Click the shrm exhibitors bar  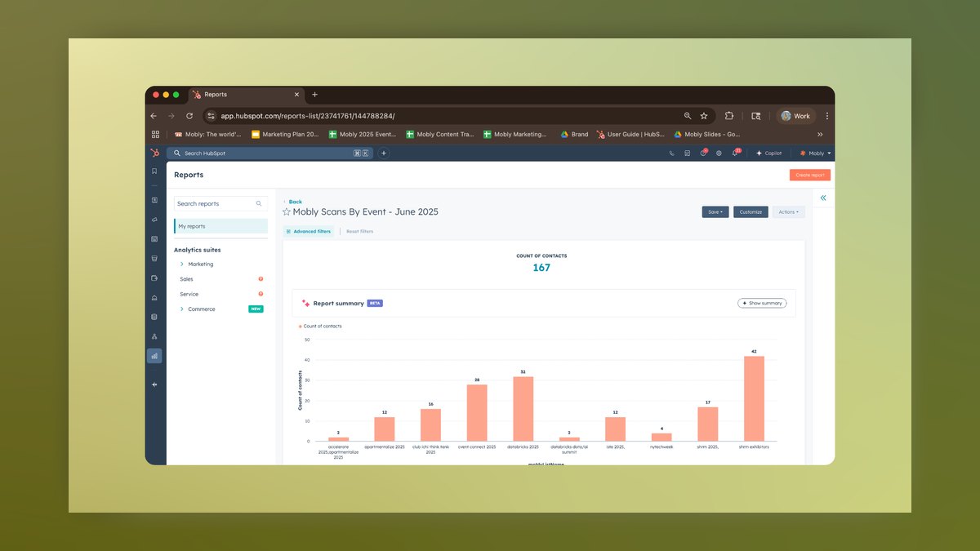click(754, 398)
